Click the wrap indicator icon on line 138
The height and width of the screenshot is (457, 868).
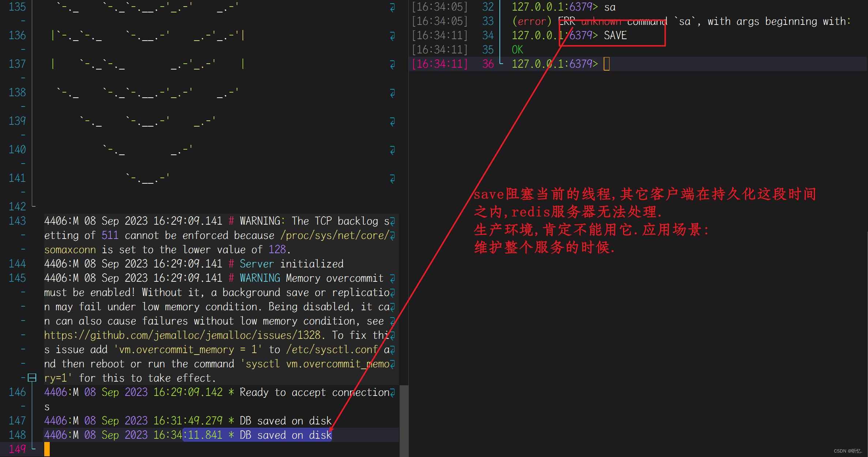392,93
